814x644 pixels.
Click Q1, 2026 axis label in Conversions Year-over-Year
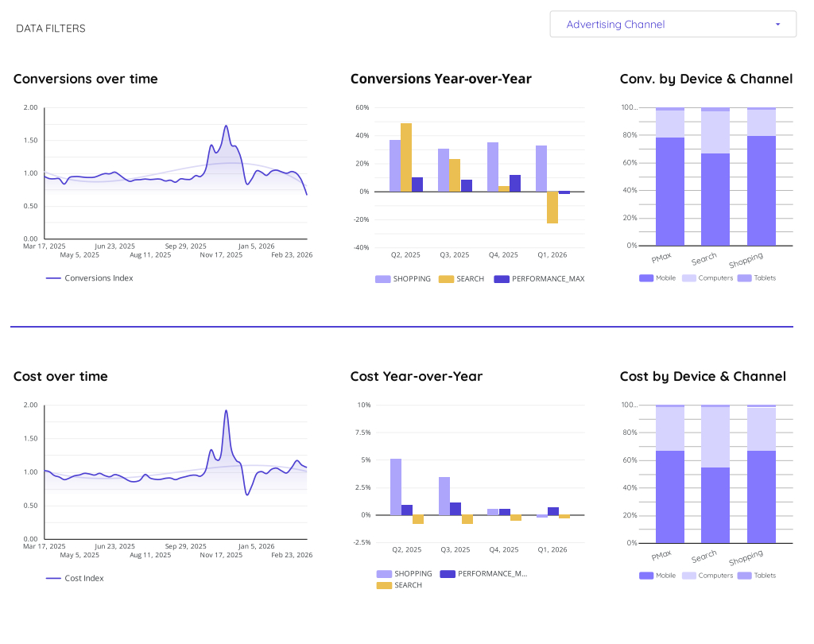pos(552,255)
